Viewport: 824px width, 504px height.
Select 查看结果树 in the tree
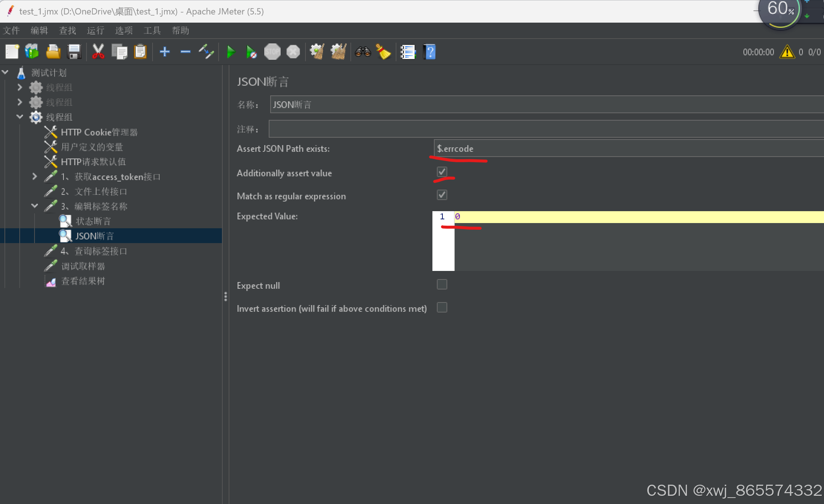pos(83,281)
